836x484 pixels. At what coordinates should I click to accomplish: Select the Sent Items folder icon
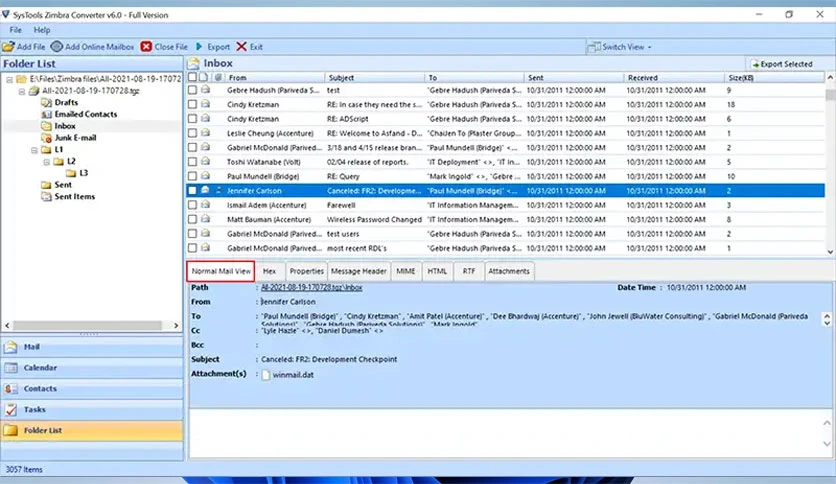[x=46, y=196]
